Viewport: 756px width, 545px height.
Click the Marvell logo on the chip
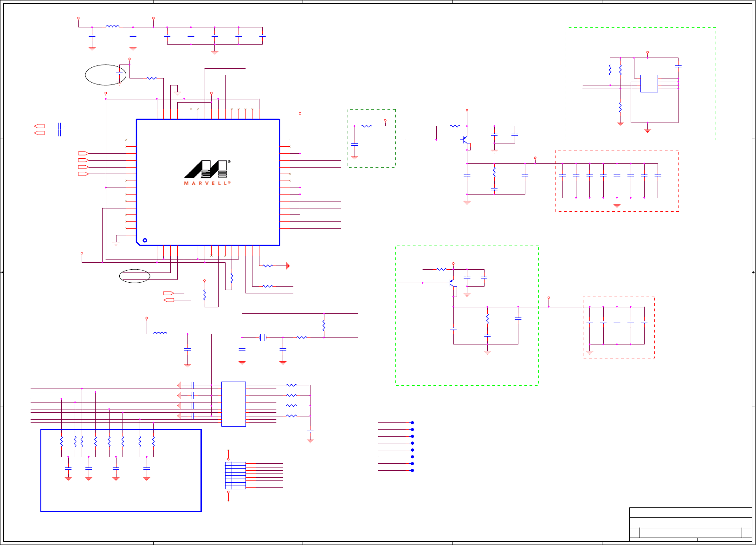pyautogui.click(x=207, y=173)
